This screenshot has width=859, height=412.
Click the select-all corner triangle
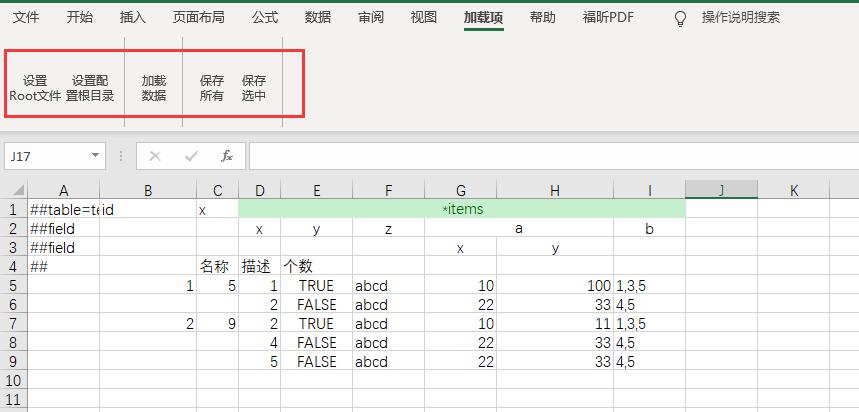coord(14,190)
